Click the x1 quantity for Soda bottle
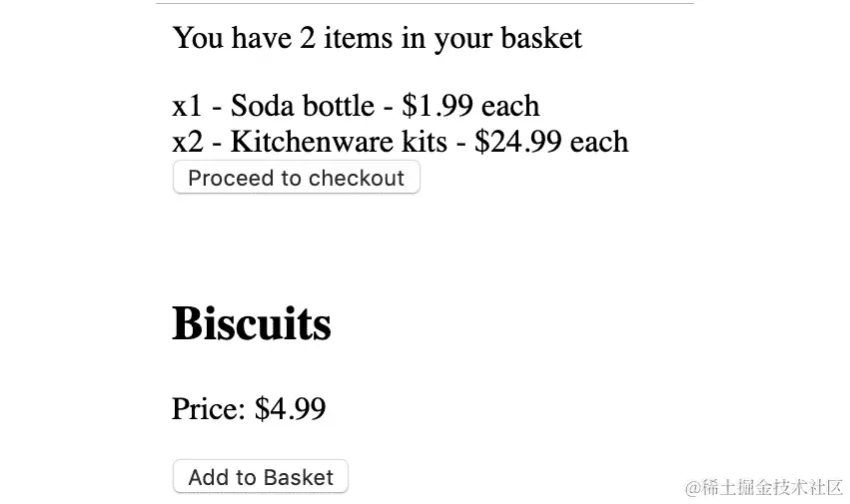Viewport: 850px width, 504px height. pyautogui.click(x=187, y=106)
